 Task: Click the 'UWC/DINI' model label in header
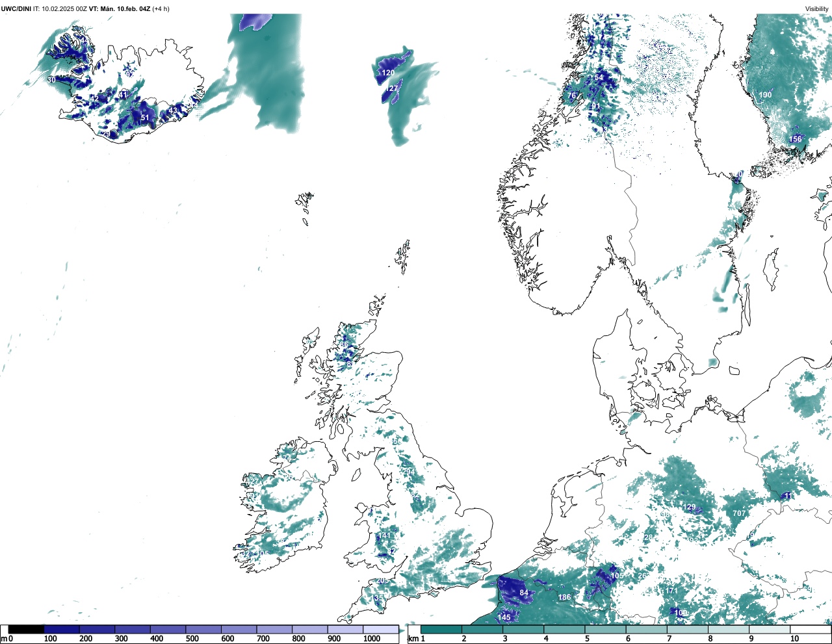[x=16, y=9]
